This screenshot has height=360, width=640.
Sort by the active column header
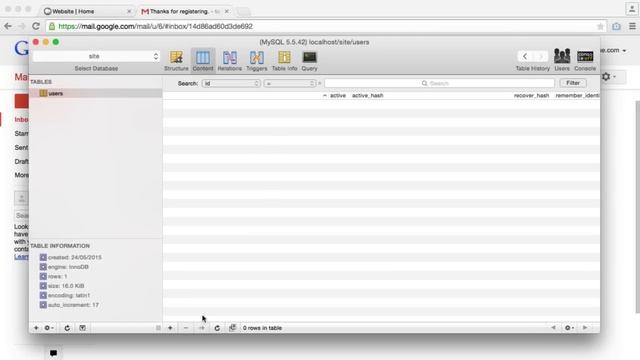(338, 96)
